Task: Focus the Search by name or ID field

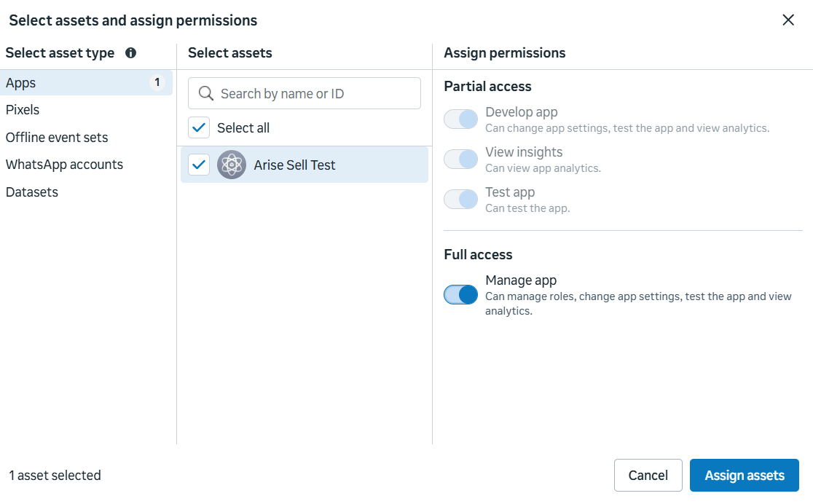Action: 305,93
